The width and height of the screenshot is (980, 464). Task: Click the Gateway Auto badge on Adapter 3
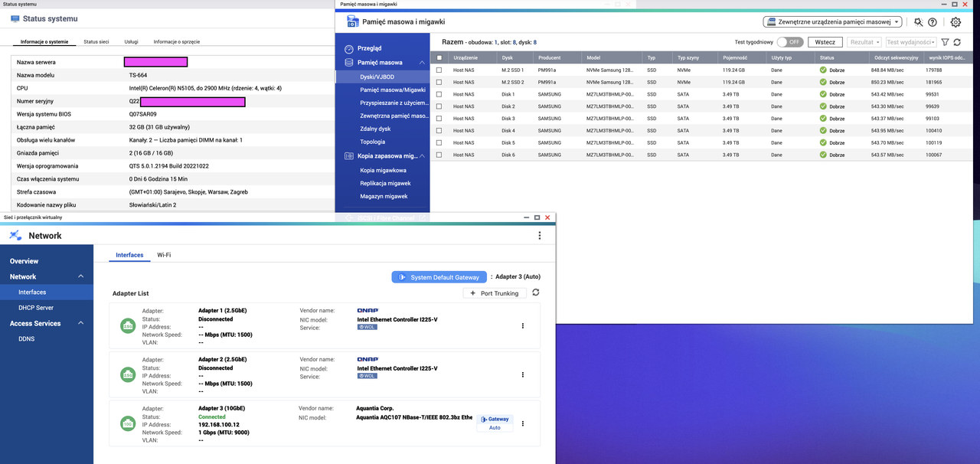[x=495, y=423]
